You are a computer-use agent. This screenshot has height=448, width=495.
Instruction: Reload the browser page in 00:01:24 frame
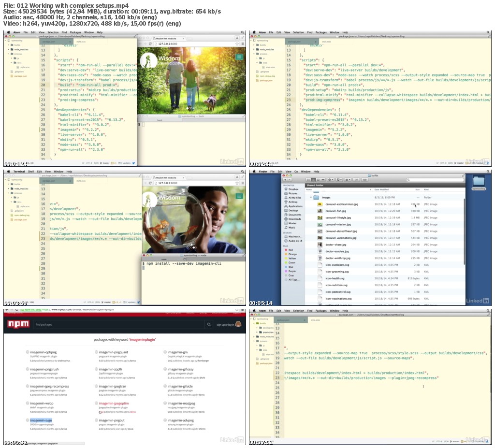click(x=150, y=44)
